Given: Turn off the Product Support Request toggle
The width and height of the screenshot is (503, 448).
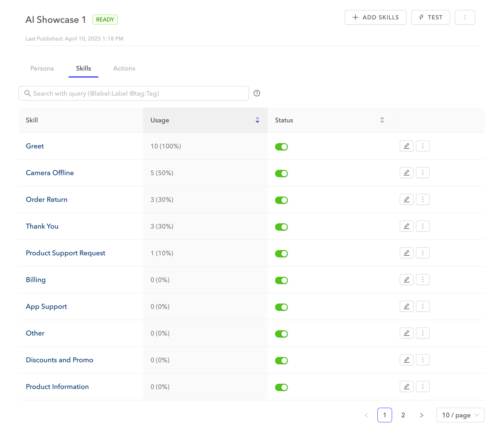Looking at the screenshot, I should [x=281, y=253].
